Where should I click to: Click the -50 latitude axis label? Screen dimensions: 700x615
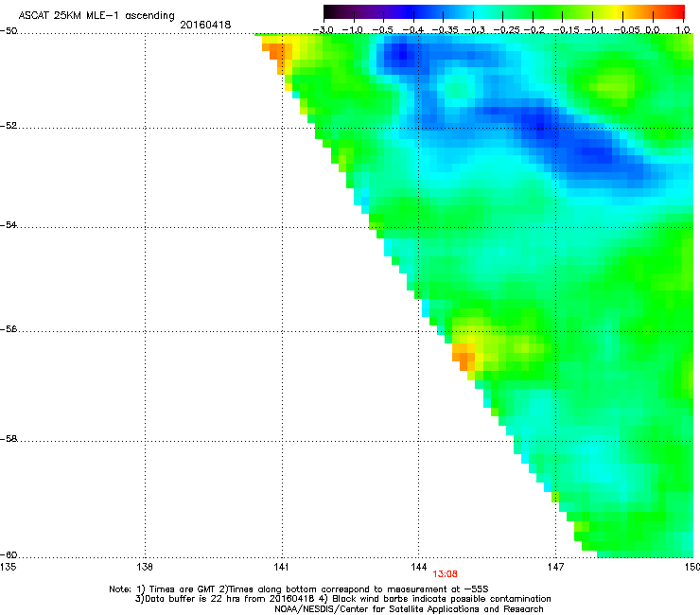pos(9,31)
